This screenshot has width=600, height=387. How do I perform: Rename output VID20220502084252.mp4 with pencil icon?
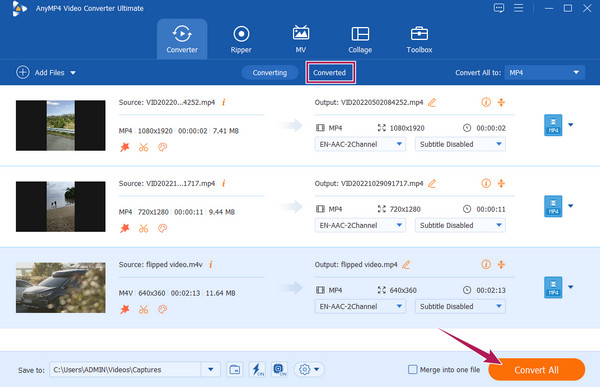pos(432,102)
